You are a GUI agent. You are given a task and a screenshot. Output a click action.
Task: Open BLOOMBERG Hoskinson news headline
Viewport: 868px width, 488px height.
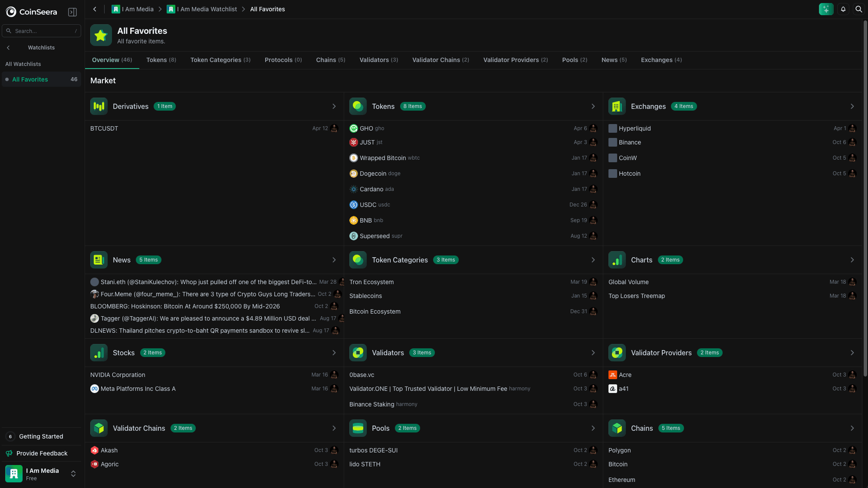tap(185, 306)
